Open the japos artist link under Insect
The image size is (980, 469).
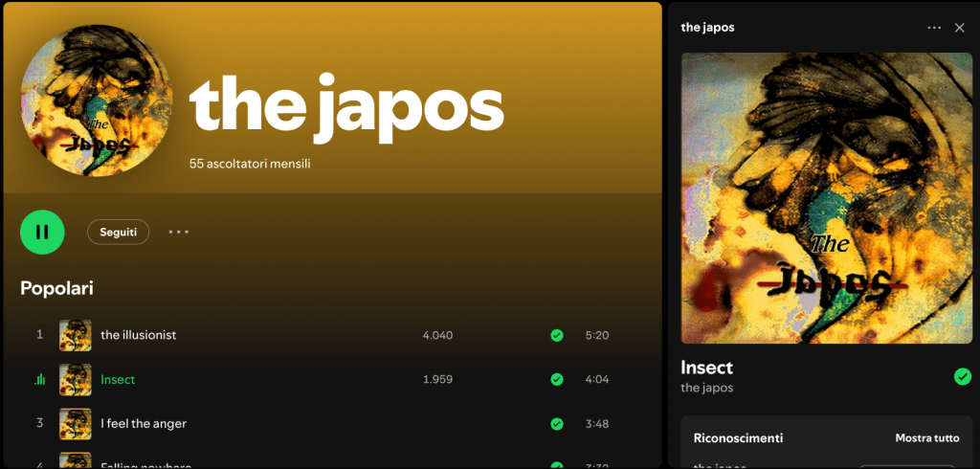tap(706, 388)
